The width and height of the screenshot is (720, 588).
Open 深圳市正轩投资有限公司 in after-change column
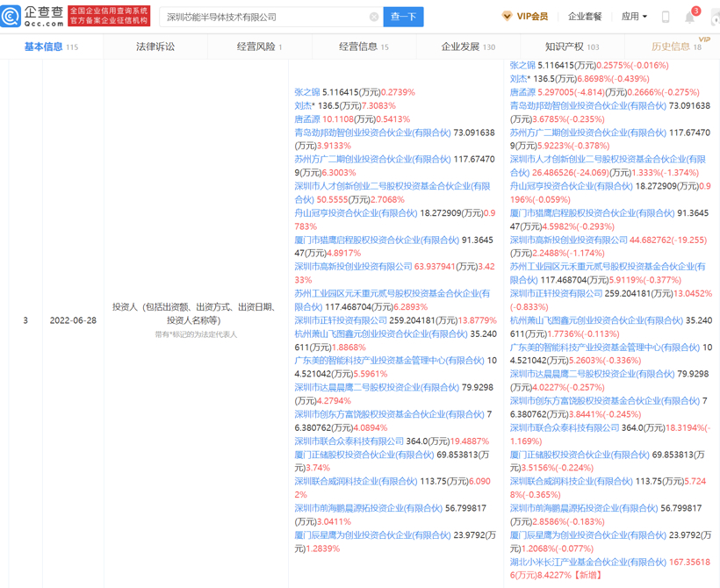pos(556,294)
